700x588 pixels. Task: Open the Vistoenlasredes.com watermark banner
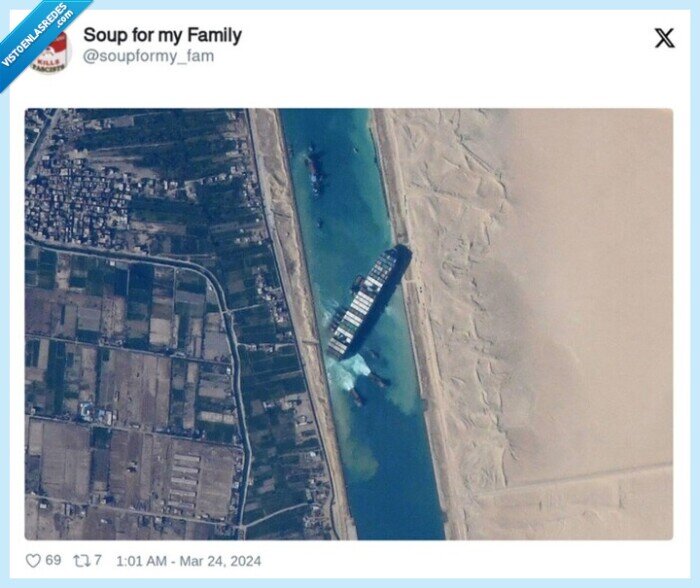pyautogui.click(x=37, y=34)
